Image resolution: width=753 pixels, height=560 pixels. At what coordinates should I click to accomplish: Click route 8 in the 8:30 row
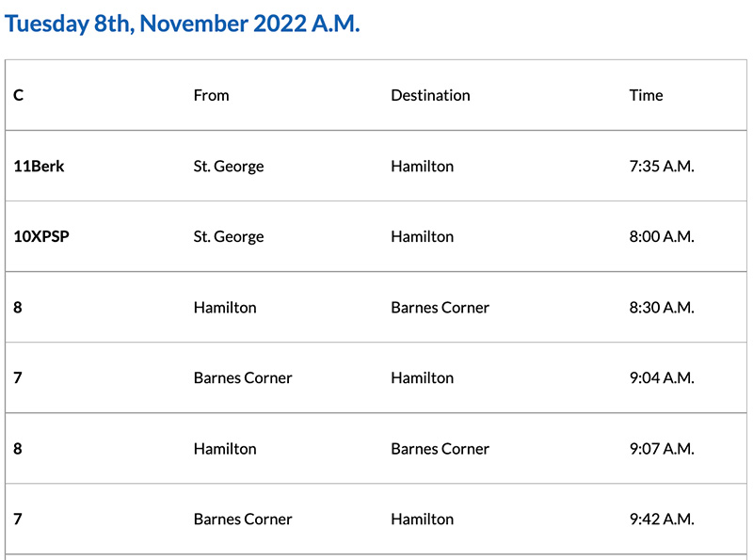pos(18,307)
